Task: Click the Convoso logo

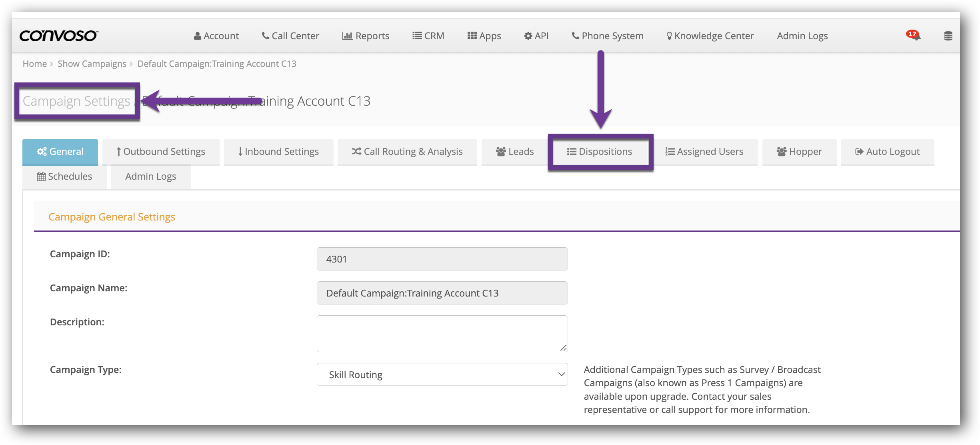Action: click(58, 36)
